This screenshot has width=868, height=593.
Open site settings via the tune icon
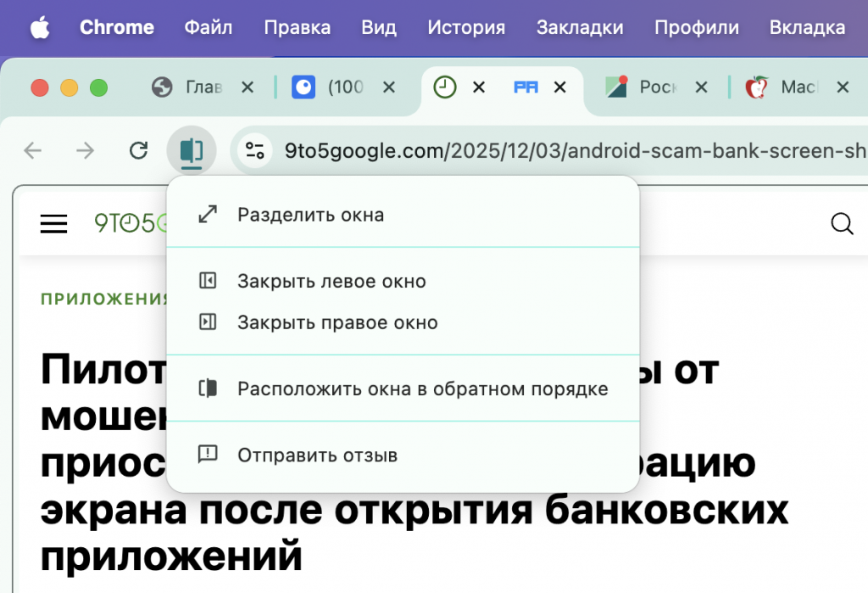253,150
